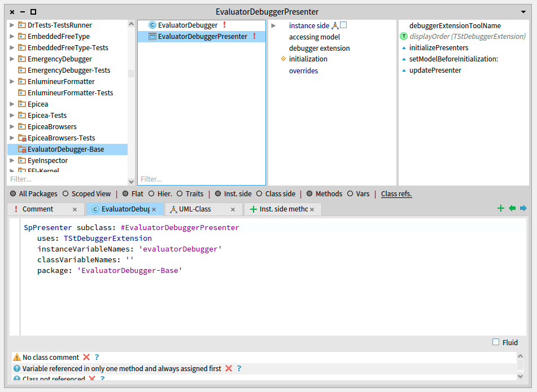
Task: Switch to the UML-Class tab
Action: point(195,209)
